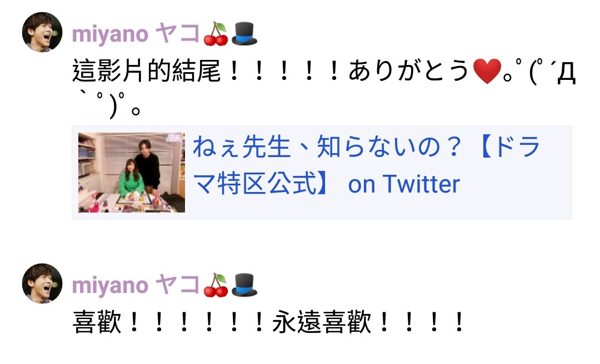
Task: Click the leading 喜歡 in the second message
Action: (97, 322)
